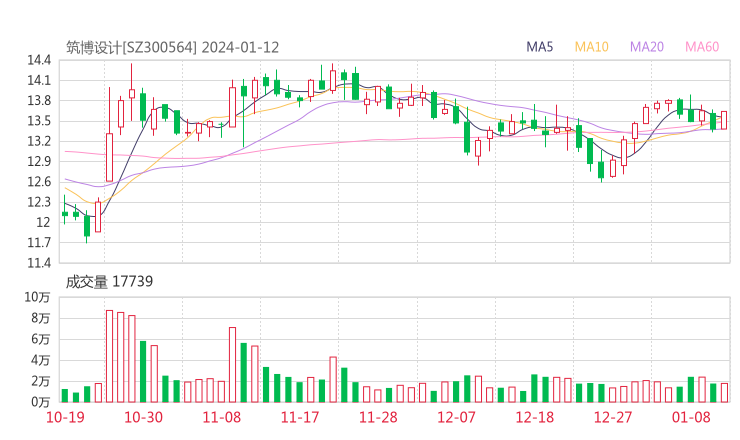The width and height of the screenshot is (740, 440).
Task: Click the 成交量 17739 volume label
Action: point(109,281)
